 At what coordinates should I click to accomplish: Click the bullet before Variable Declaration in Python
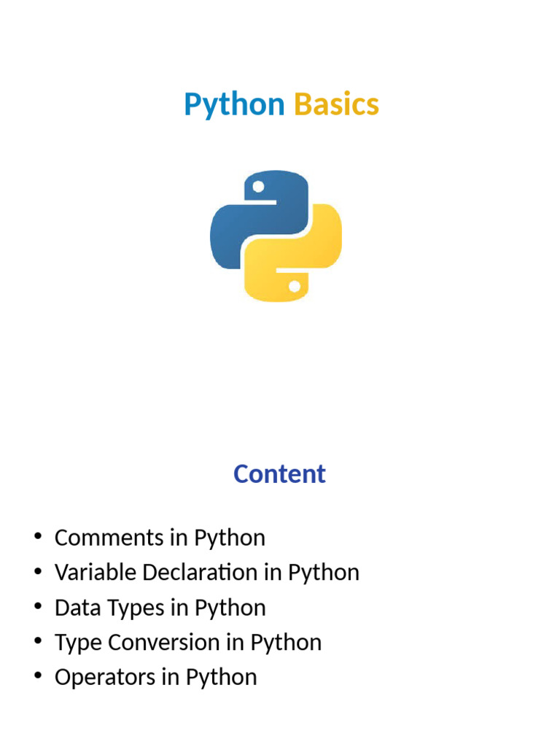[38, 572]
